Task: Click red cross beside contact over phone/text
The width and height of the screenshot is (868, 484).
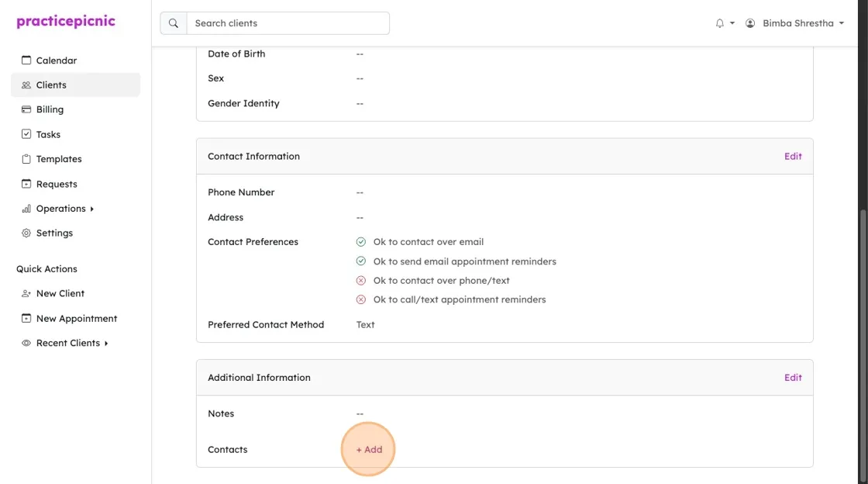Action: (x=361, y=281)
